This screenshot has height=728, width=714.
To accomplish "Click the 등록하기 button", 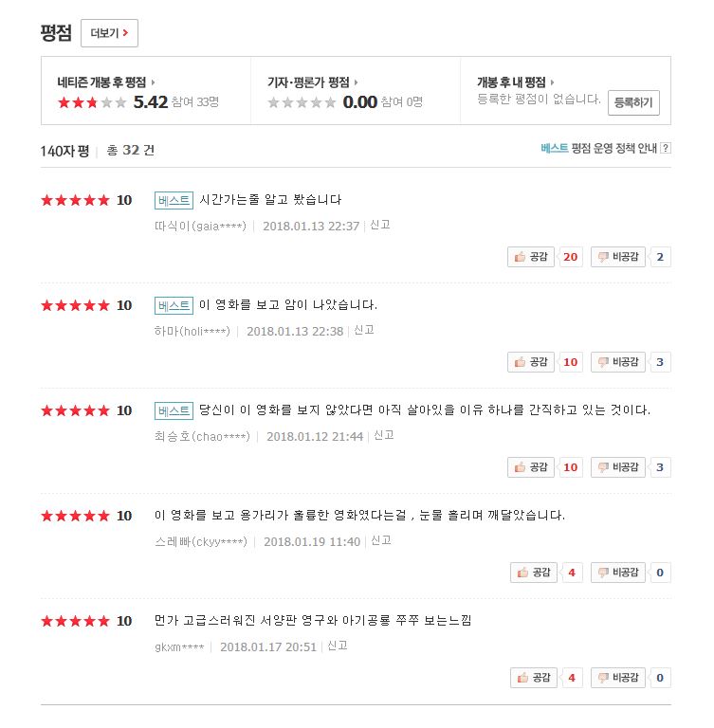I will (x=633, y=102).
